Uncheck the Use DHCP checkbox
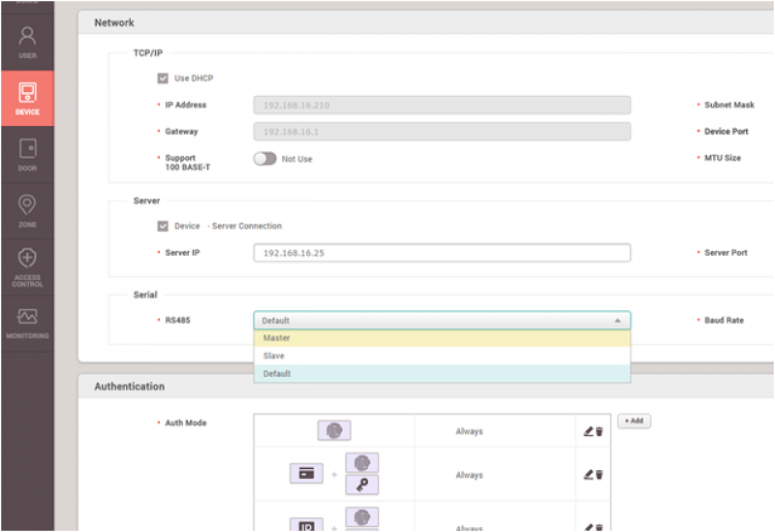This screenshot has height=532, width=775. coord(163,78)
